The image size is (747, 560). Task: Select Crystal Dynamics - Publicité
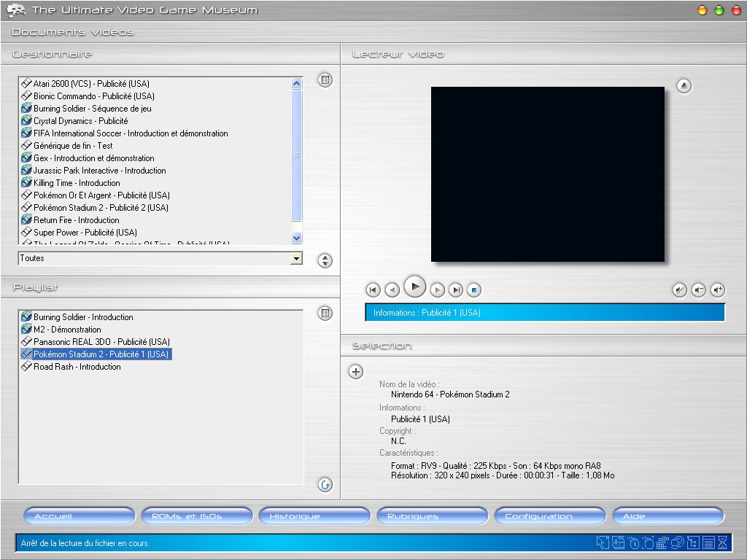(x=74, y=120)
